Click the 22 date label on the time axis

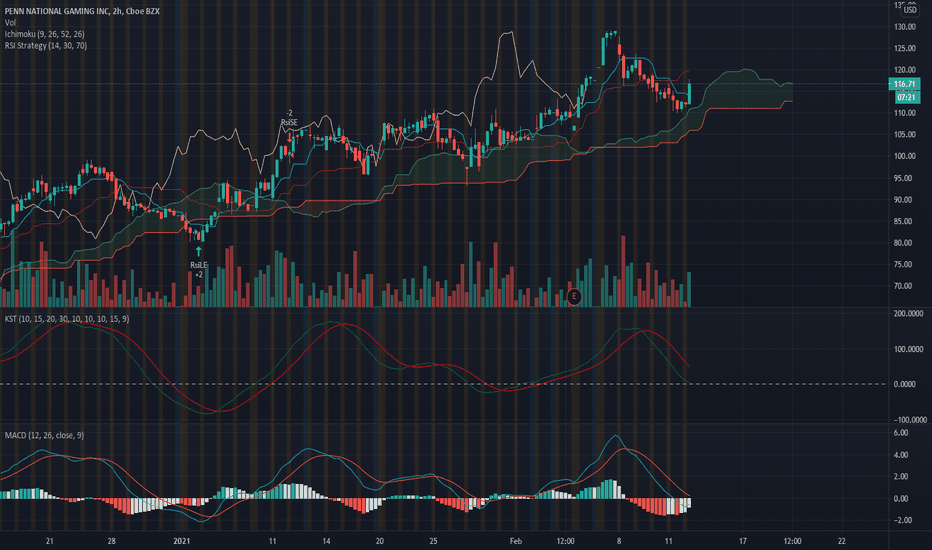pos(841,541)
